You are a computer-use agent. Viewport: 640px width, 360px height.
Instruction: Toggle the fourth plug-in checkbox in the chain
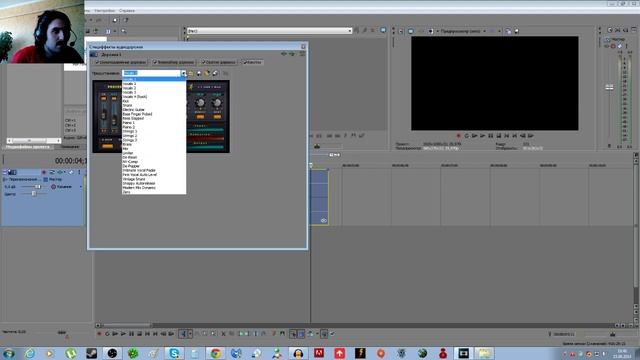(244, 62)
